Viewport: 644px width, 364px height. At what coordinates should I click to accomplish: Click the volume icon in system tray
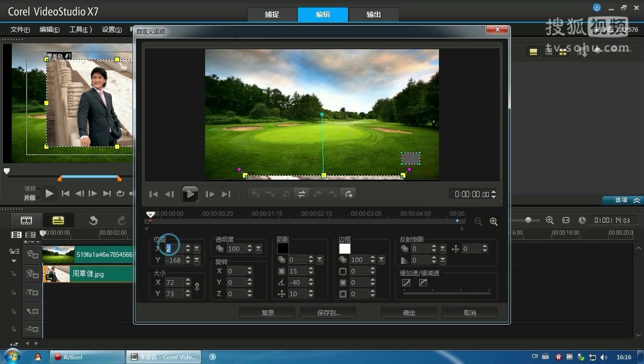click(604, 357)
